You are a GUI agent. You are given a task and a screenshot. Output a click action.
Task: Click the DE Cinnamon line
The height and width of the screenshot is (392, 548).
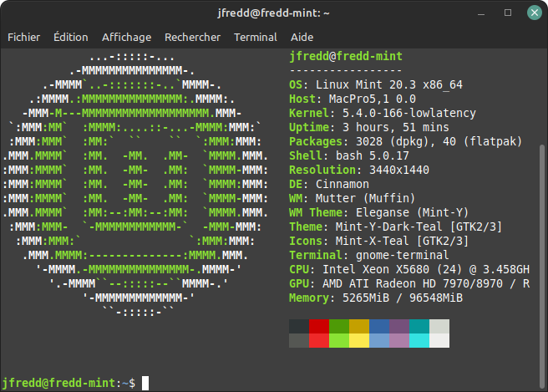(x=329, y=184)
